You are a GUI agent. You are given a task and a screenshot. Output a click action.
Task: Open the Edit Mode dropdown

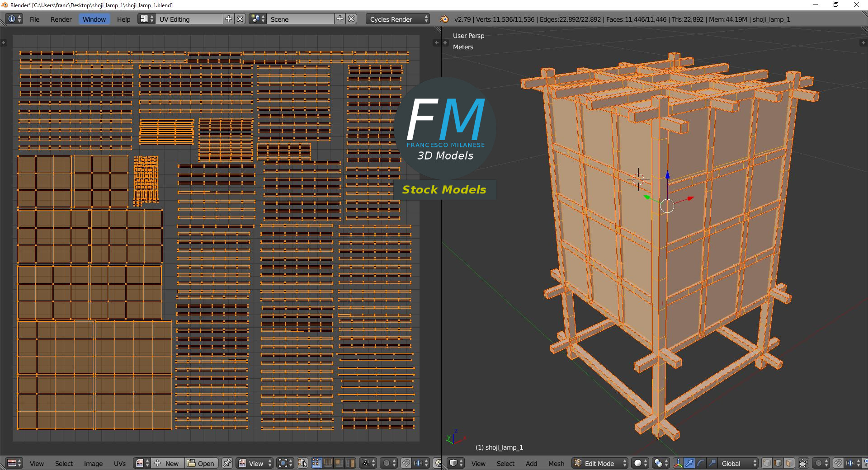point(600,463)
